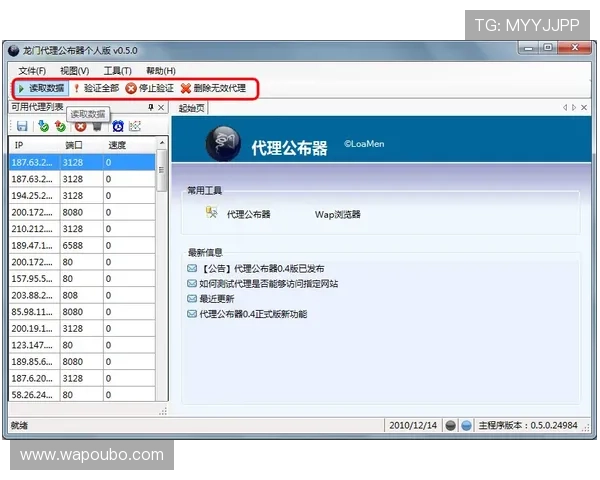The height and width of the screenshot is (480, 600).
Task: Select proxy row 210.212...
Action: (82, 229)
